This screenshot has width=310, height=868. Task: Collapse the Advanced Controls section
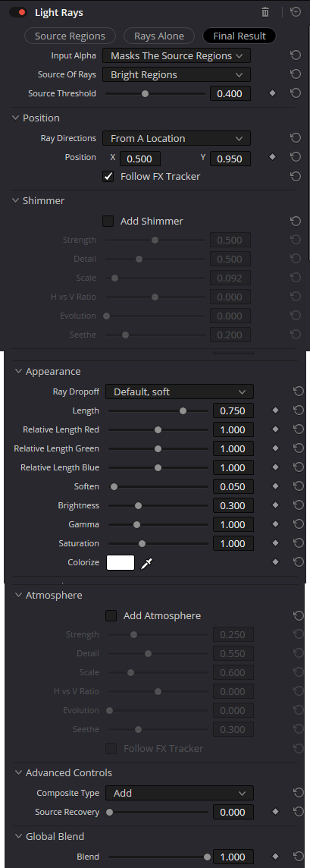point(18,772)
